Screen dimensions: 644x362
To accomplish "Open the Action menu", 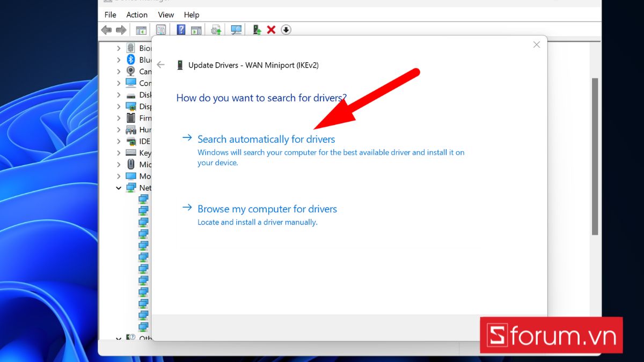I will coord(137,14).
